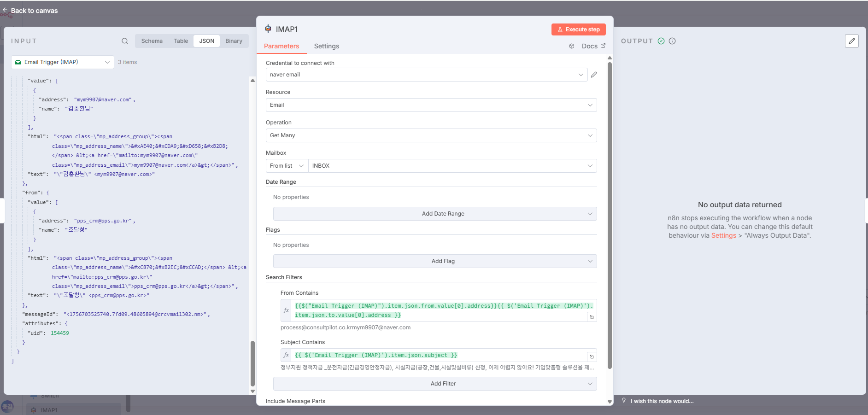Screen dimensions: 868x415
Task: Click the uid value 154459
Action: click(60, 333)
